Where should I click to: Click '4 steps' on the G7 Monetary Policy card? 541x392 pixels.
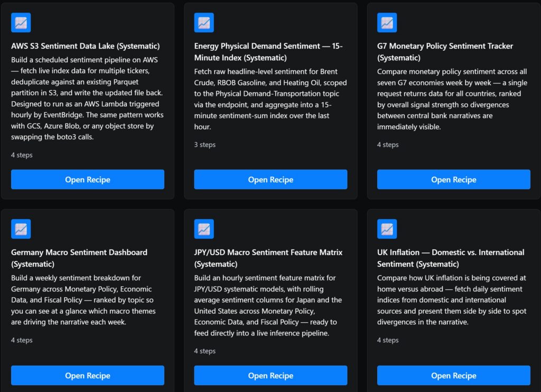[388, 145]
